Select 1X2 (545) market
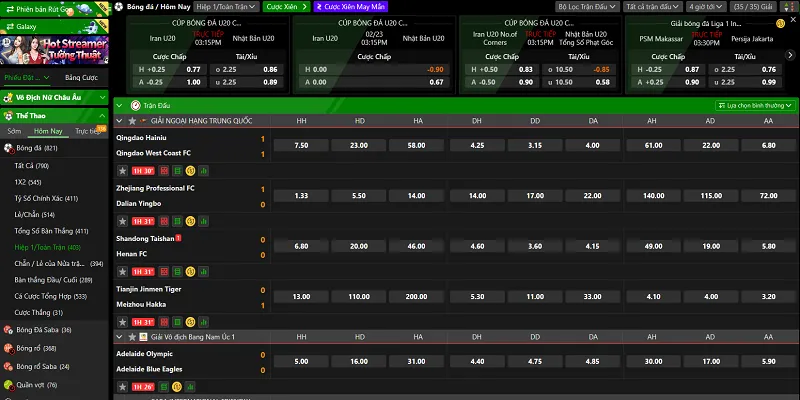The image size is (800, 400). 28,182
